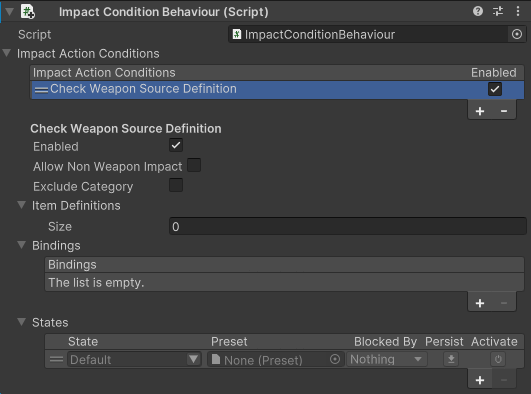Open component three-dot context menu
Image resolution: width=531 pixels, height=394 pixels.
tap(518, 12)
